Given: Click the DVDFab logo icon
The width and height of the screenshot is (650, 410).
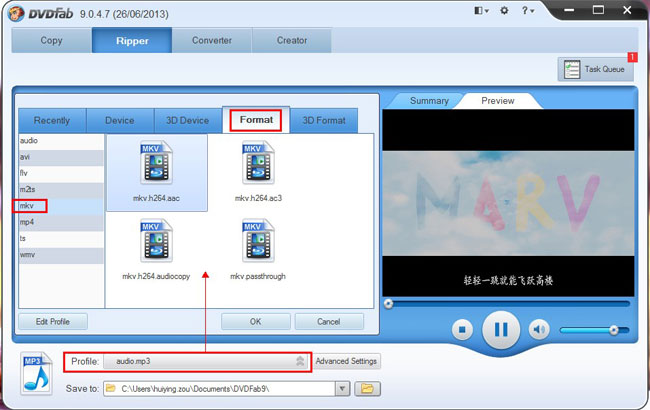Looking at the screenshot, I should click(x=16, y=14).
